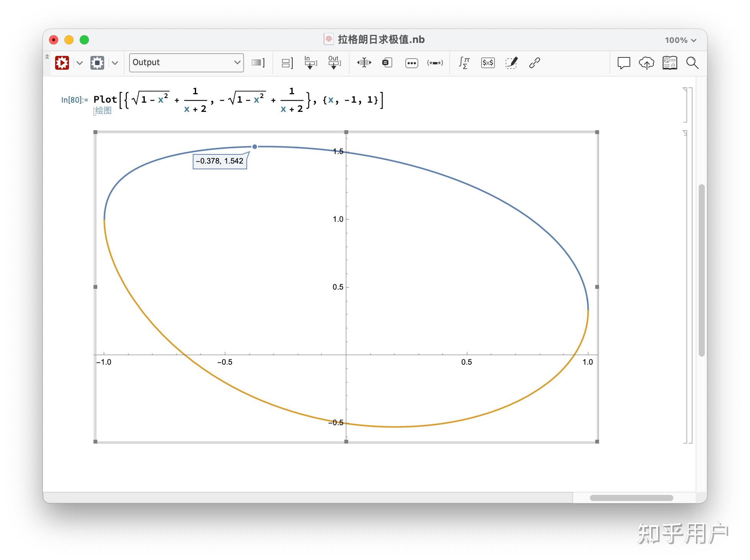Expand the evaluate button dropdown arrow
The width and height of the screenshot is (750, 560).
point(80,63)
